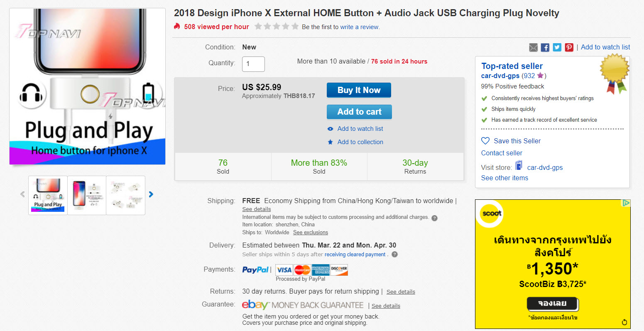Click the Visa card icon under Payments
The image size is (644, 331).
pos(284,270)
